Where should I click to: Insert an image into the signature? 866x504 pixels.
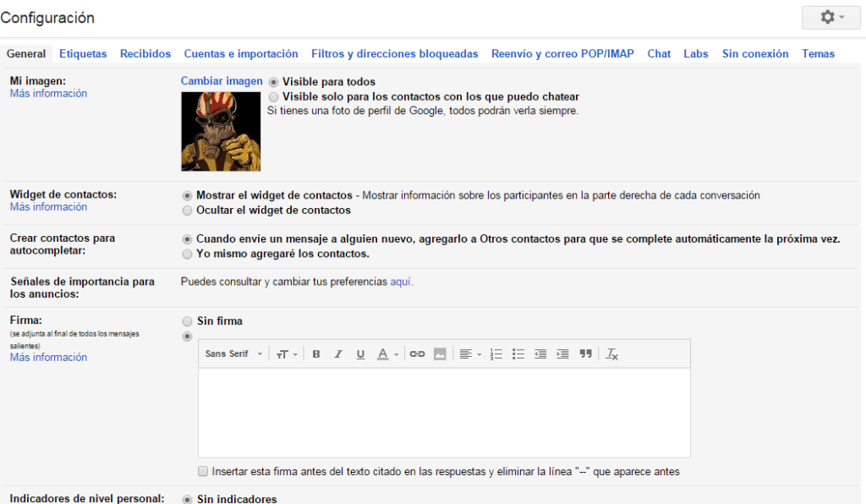(440, 354)
